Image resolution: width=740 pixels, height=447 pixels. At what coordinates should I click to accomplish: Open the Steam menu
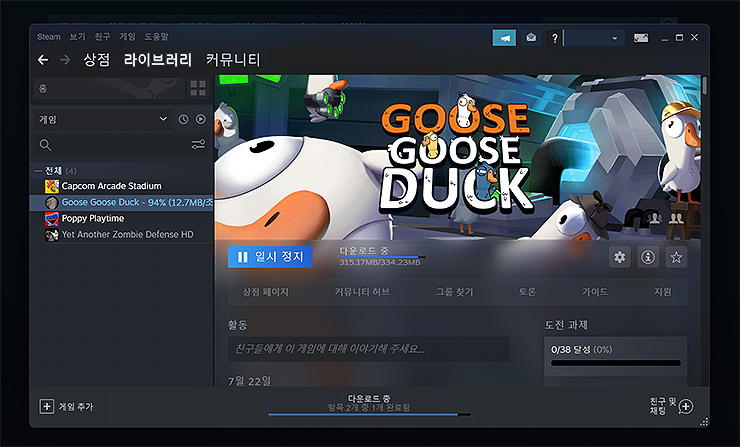click(x=49, y=37)
